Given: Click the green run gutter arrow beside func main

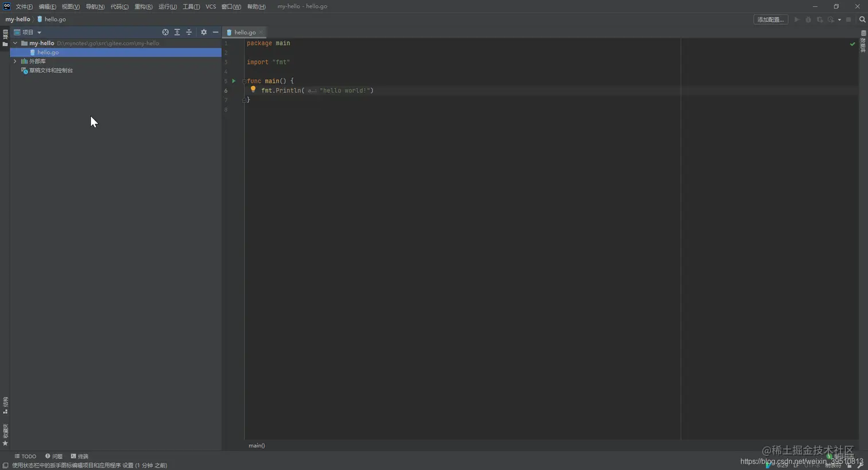Looking at the screenshot, I should tap(234, 81).
